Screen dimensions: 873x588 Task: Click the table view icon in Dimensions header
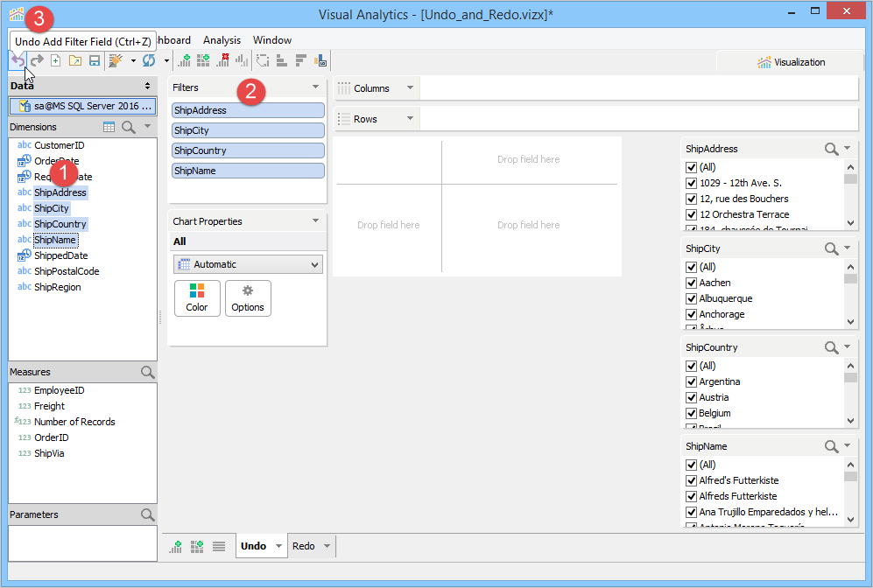(x=109, y=127)
